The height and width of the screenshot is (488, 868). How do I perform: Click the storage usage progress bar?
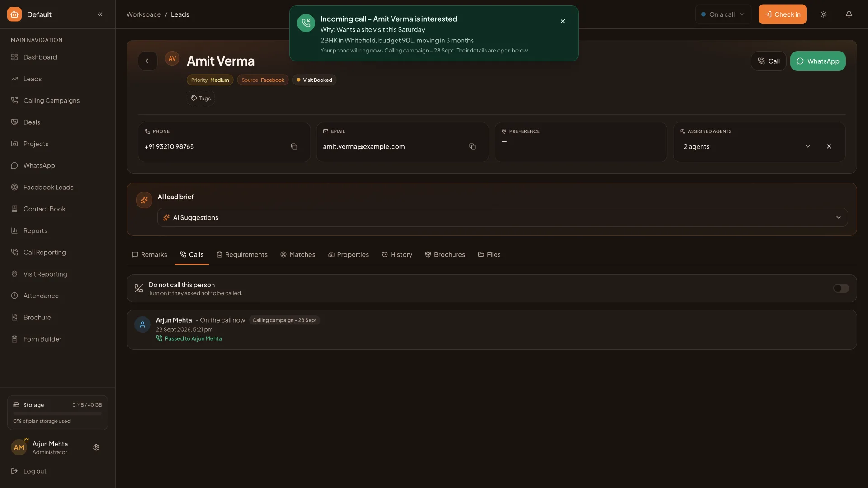57,413
